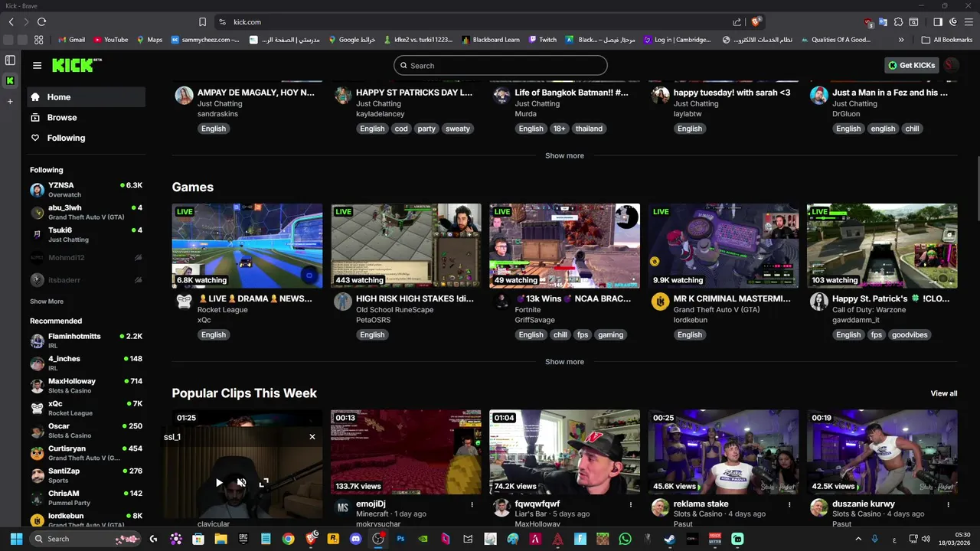The width and height of the screenshot is (980, 551).
Task: Open Tsuki6 channel in Following list
Action: (x=86, y=234)
